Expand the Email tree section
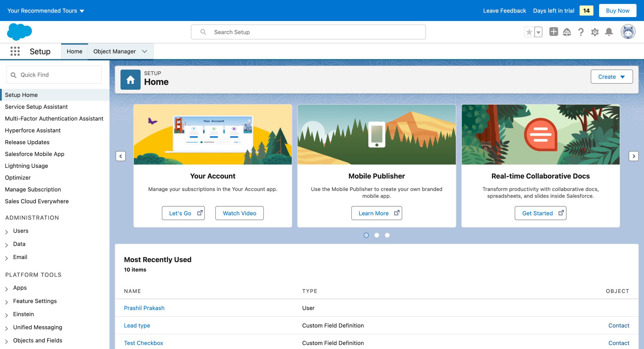 [x=7, y=258]
